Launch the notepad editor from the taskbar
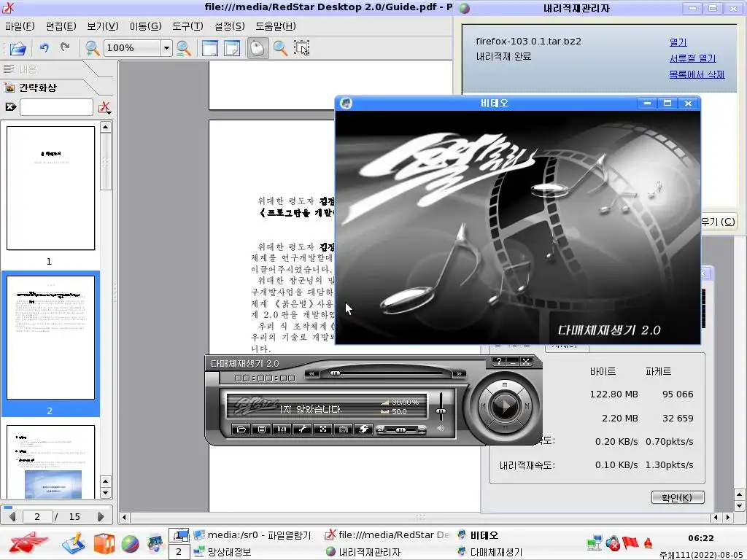Screen dimensions: 747x560 (x=74, y=543)
